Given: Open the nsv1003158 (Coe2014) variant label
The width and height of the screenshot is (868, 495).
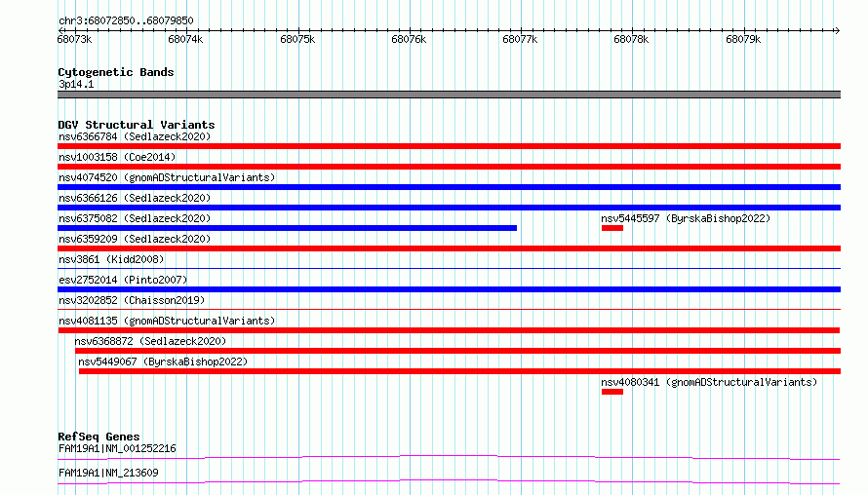Looking at the screenshot, I should pyautogui.click(x=117, y=157).
